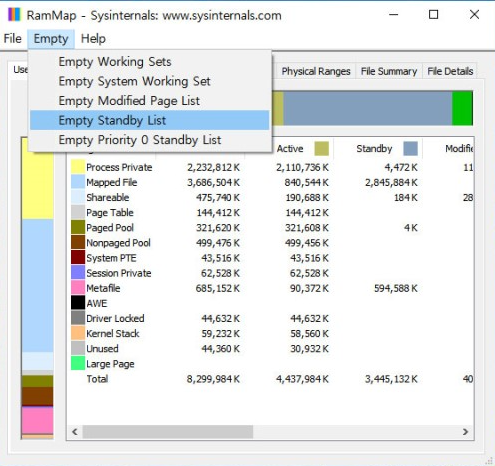Click the Paged Pool olive swatch

(x=78, y=227)
